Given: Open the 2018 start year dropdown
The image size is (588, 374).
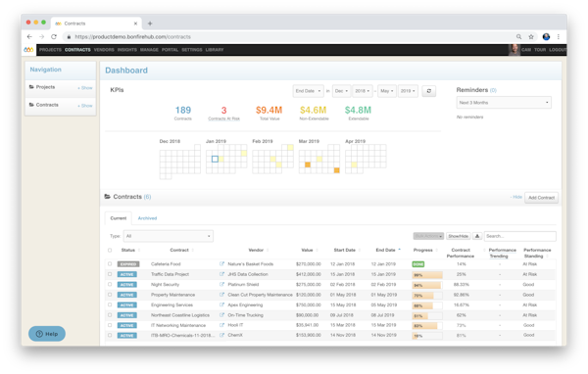Looking at the screenshot, I should (363, 91).
